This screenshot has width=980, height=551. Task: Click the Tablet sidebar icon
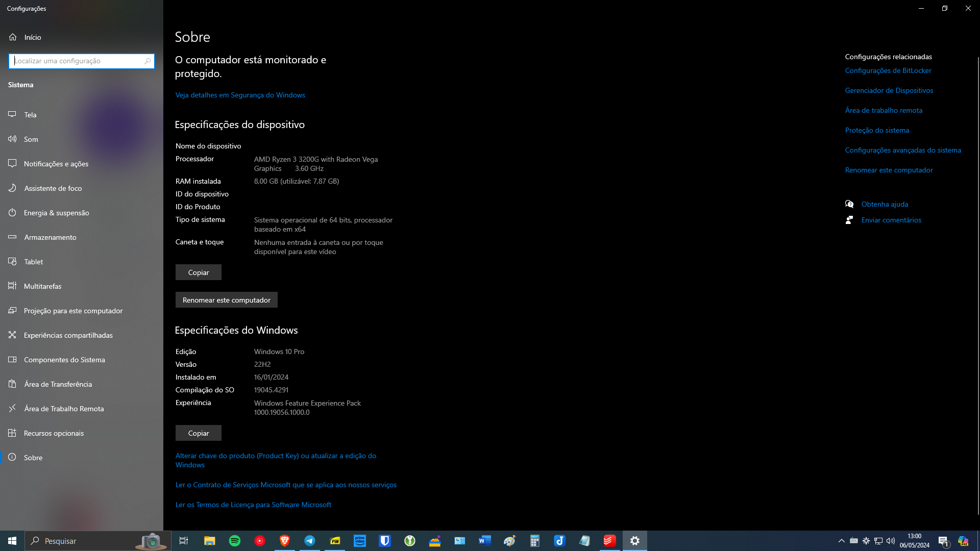[12, 261]
